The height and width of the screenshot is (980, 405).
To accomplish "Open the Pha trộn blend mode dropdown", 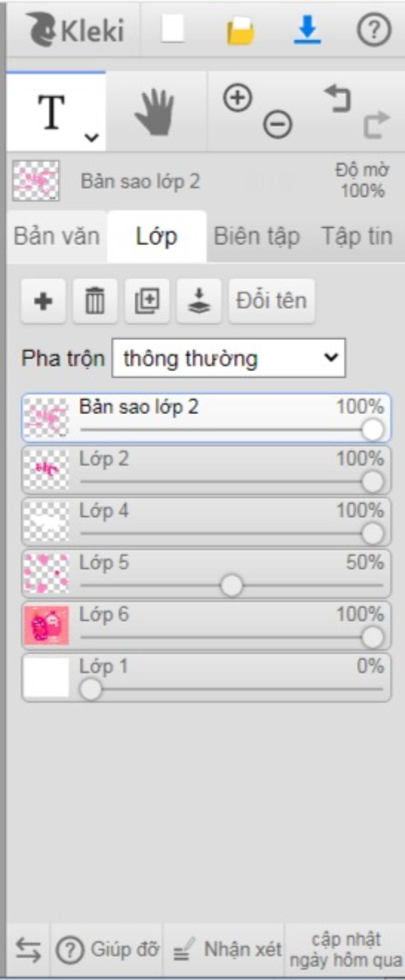I will point(229,358).
